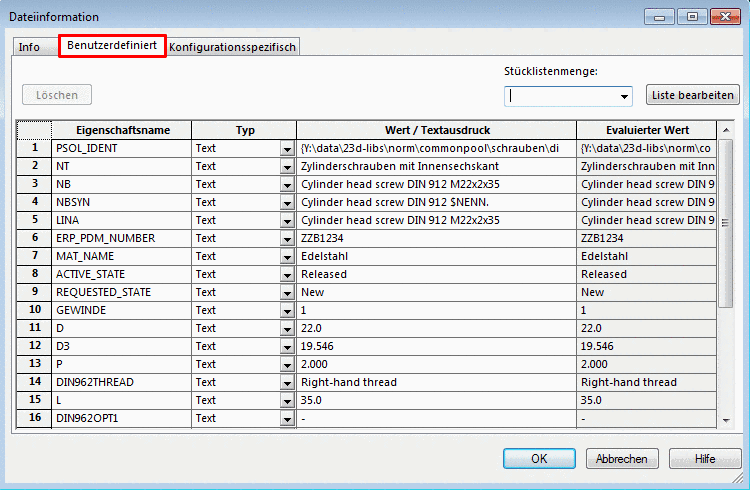Open Typ dropdown for REQUESTED_STATE row
The height and width of the screenshot is (490, 750).
[287, 293]
